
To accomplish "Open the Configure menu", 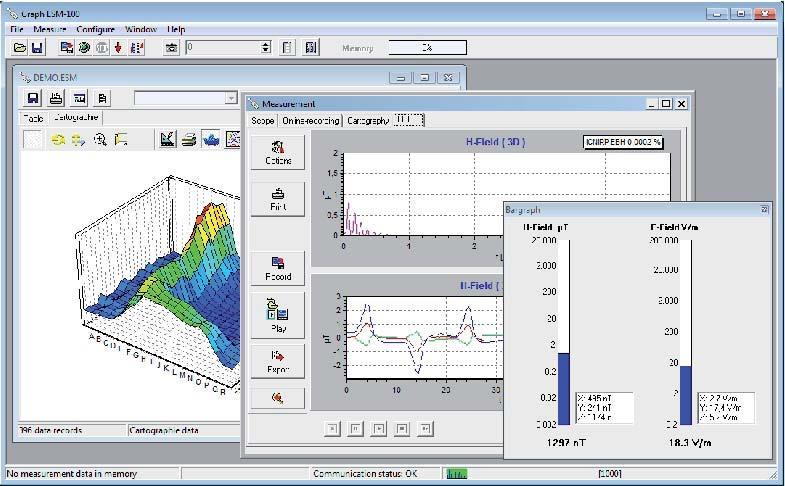I will [x=96, y=29].
